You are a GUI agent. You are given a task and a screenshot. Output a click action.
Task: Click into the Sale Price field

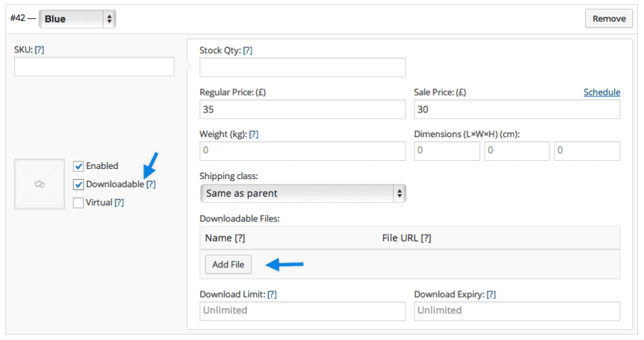517,109
